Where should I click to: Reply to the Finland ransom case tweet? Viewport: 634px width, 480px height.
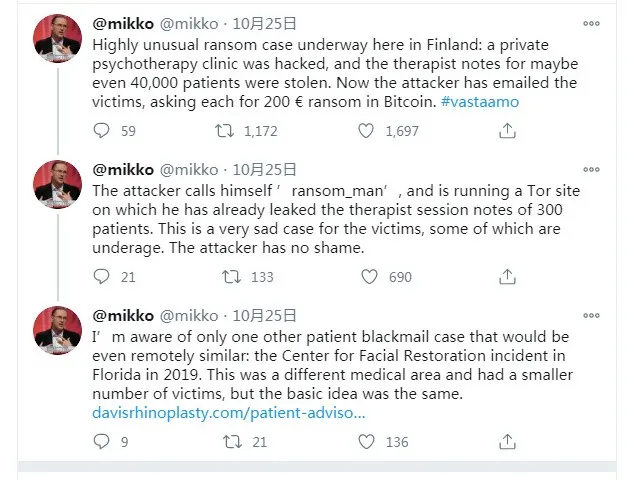click(101, 130)
